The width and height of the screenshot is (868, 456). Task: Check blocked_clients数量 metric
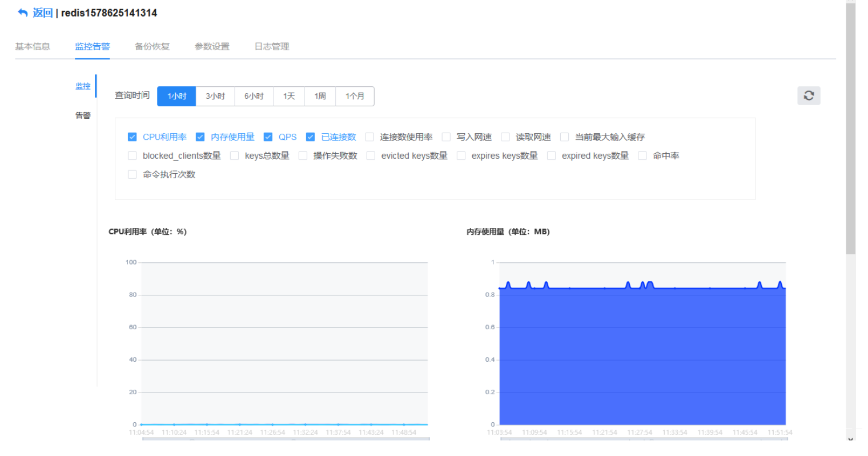pos(132,155)
